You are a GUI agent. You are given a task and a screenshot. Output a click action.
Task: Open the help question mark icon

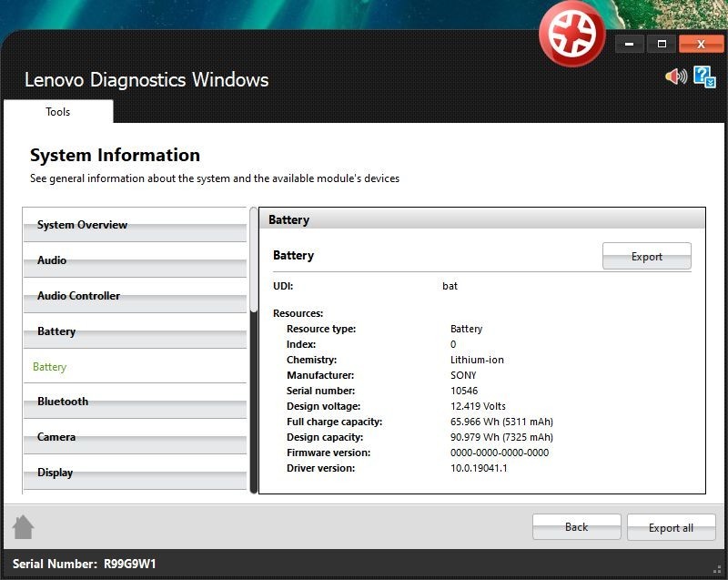704,76
